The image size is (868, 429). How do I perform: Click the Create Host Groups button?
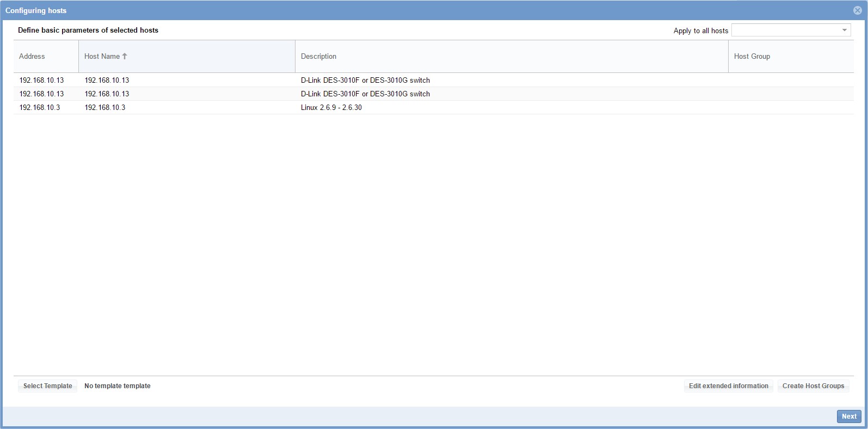click(x=813, y=386)
